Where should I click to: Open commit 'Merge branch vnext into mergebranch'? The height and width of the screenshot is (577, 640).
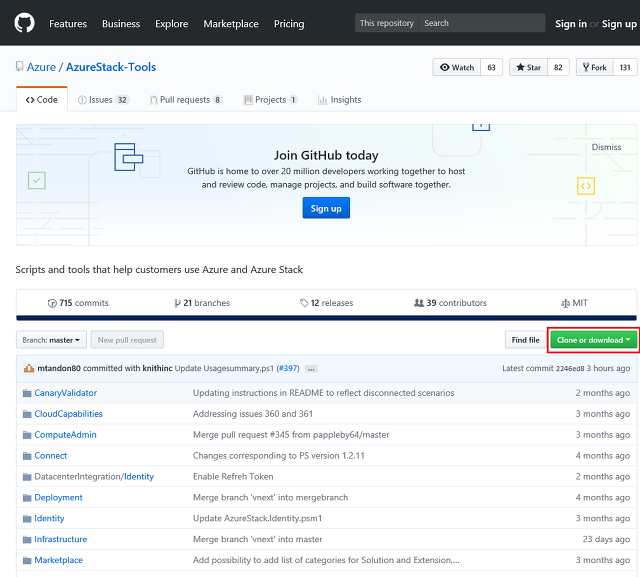pyautogui.click(x=270, y=497)
